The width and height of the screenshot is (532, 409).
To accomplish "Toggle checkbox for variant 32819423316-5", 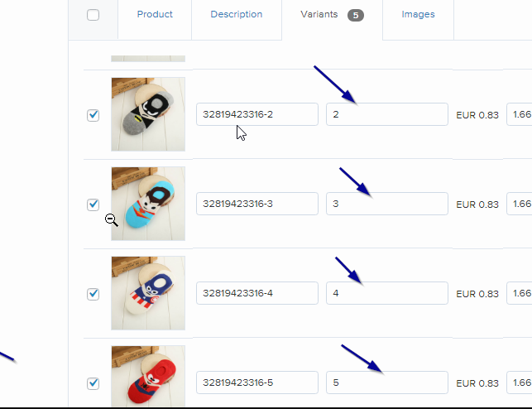I will tap(93, 383).
